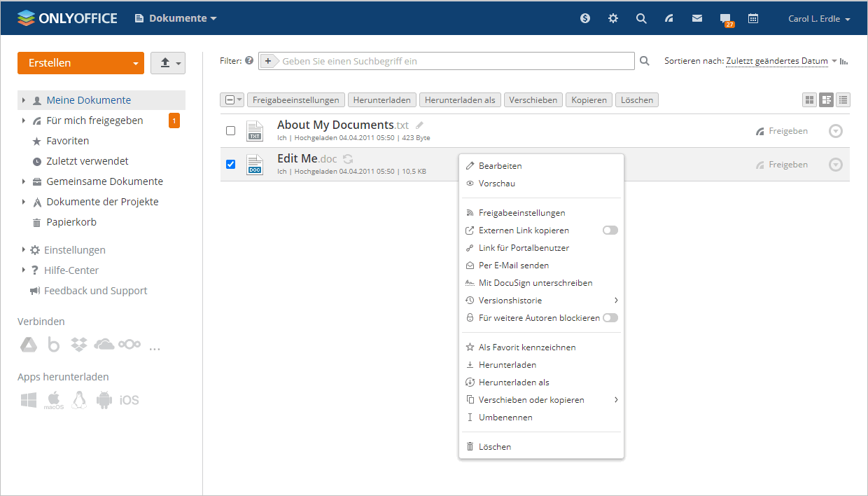Connect Box account icon
The image size is (868, 496).
click(54, 345)
